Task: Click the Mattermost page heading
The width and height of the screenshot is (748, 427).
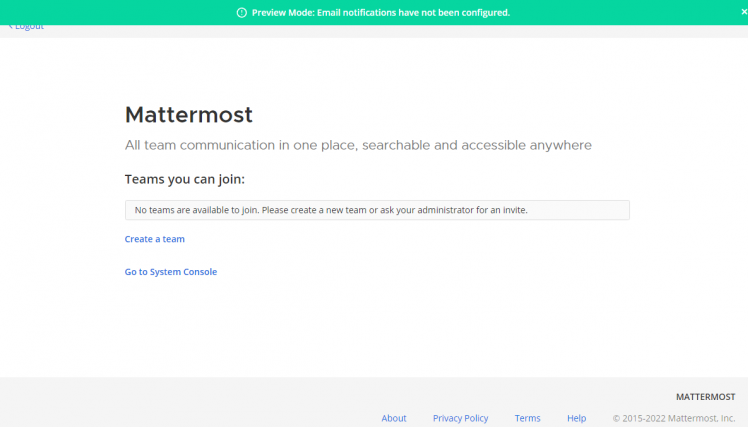Action: click(x=189, y=115)
